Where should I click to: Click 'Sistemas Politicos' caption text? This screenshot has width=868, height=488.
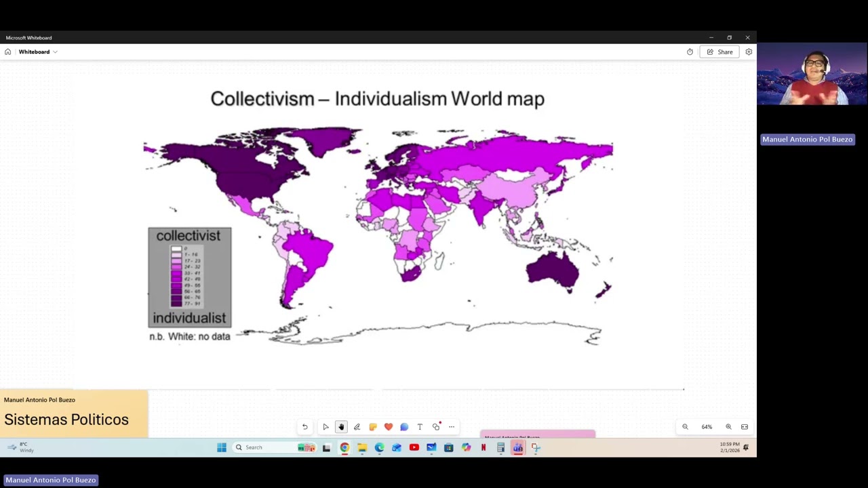point(66,420)
